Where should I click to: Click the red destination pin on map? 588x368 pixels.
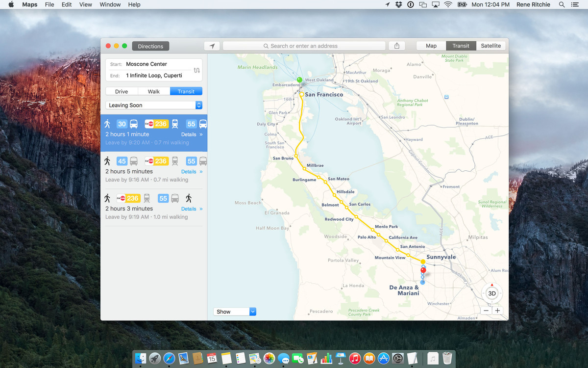423,270
